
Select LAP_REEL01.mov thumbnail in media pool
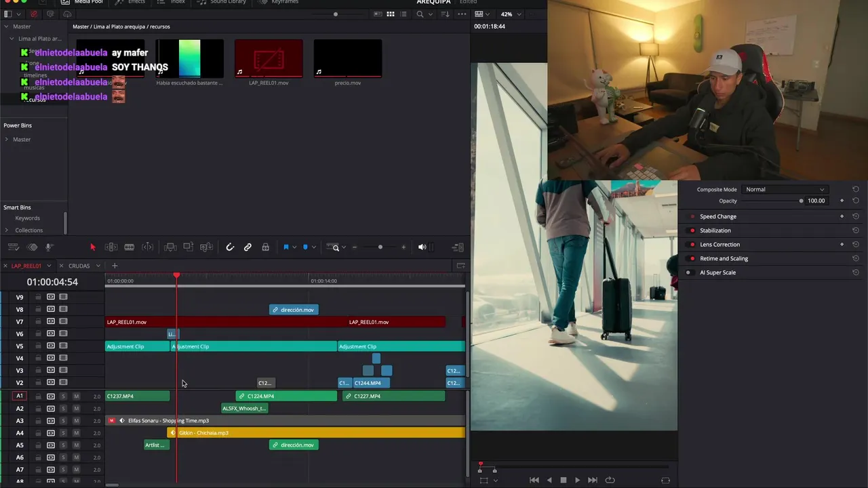269,58
